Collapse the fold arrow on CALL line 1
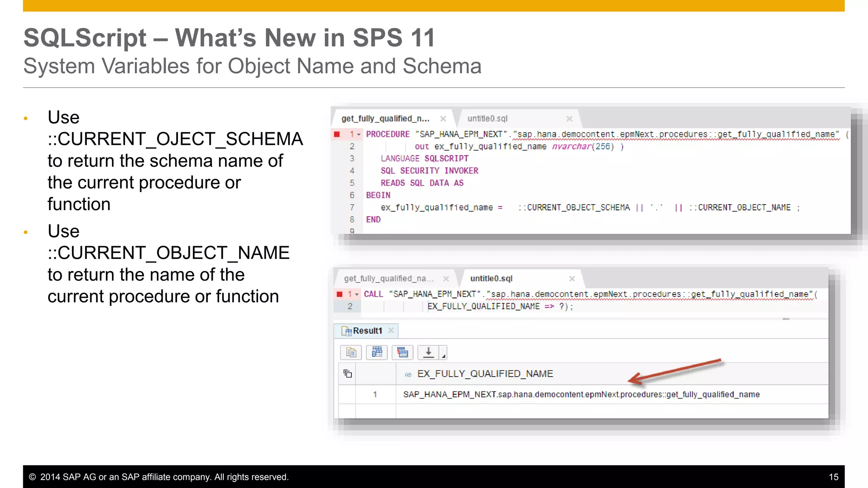This screenshot has height=488, width=868. [357, 294]
